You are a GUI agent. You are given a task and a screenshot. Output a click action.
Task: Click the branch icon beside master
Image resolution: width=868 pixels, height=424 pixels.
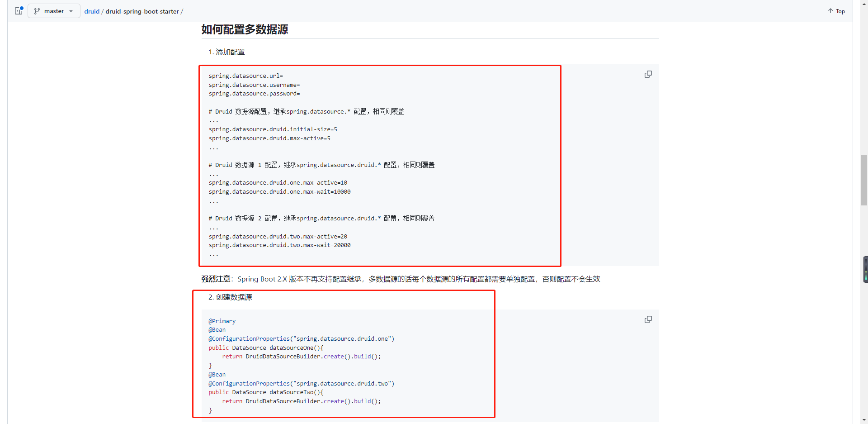[37, 11]
